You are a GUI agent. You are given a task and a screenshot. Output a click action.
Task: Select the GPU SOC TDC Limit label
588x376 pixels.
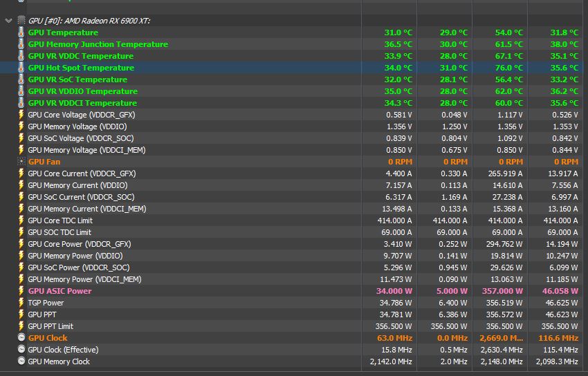pyautogui.click(x=59, y=232)
